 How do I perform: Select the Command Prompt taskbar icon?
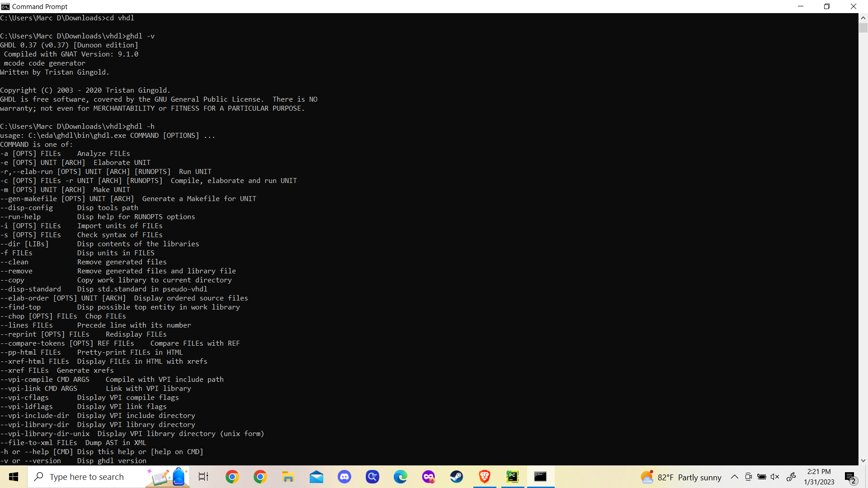(541, 477)
